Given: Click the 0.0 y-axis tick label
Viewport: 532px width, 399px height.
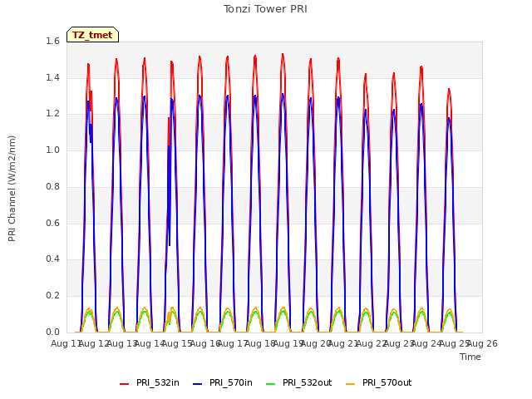Looking at the screenshot, I should [52, 332].
